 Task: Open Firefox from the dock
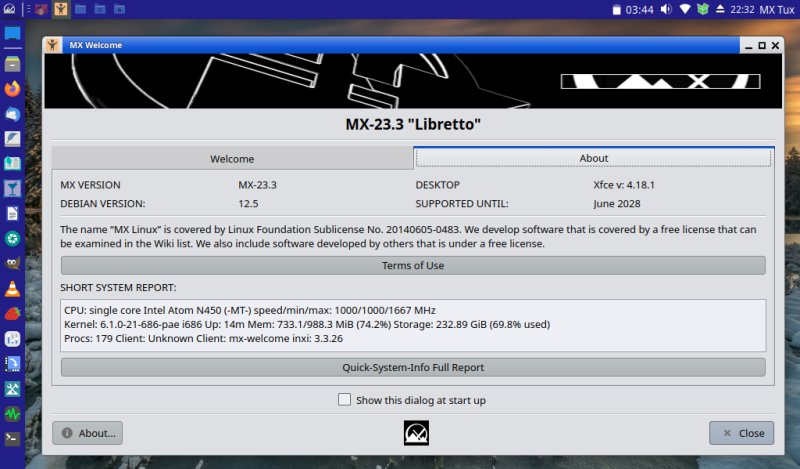[12, 88]
